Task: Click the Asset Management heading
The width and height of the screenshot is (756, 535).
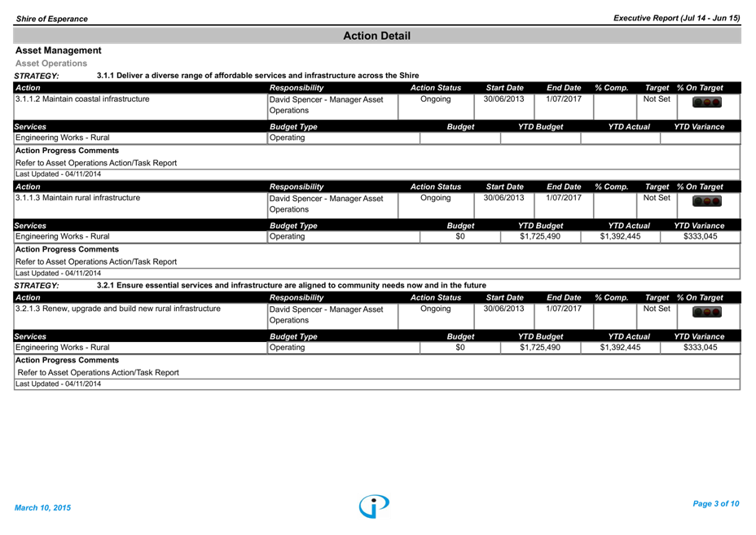Action: click(x=59, y=50)
